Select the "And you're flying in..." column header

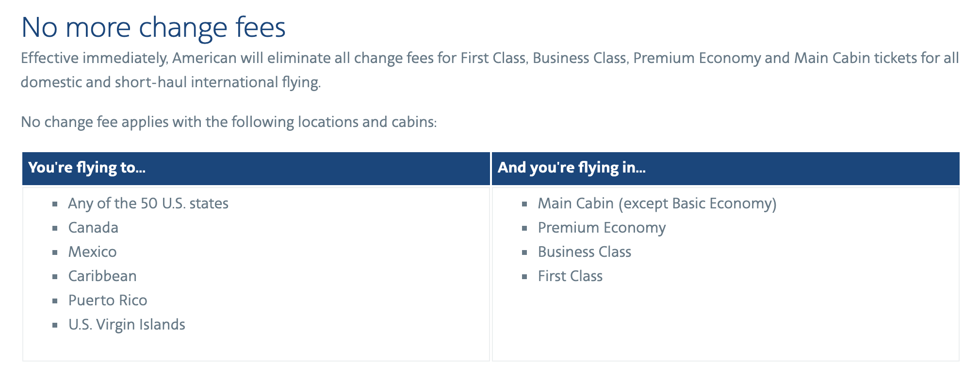572,168
